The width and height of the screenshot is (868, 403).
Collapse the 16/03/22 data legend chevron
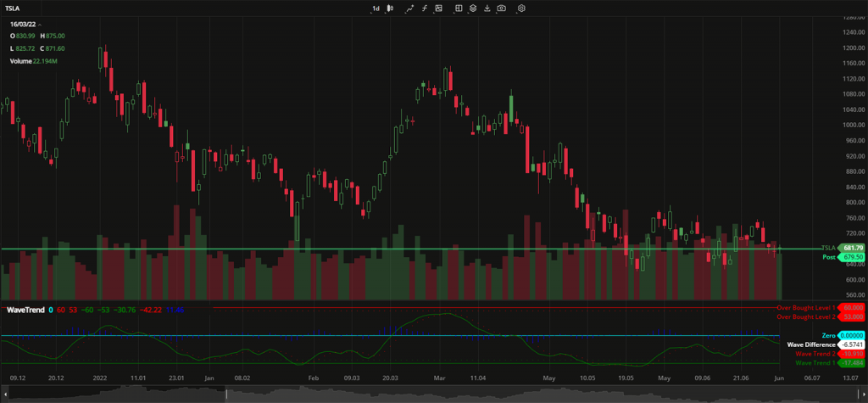click(41, 25)
